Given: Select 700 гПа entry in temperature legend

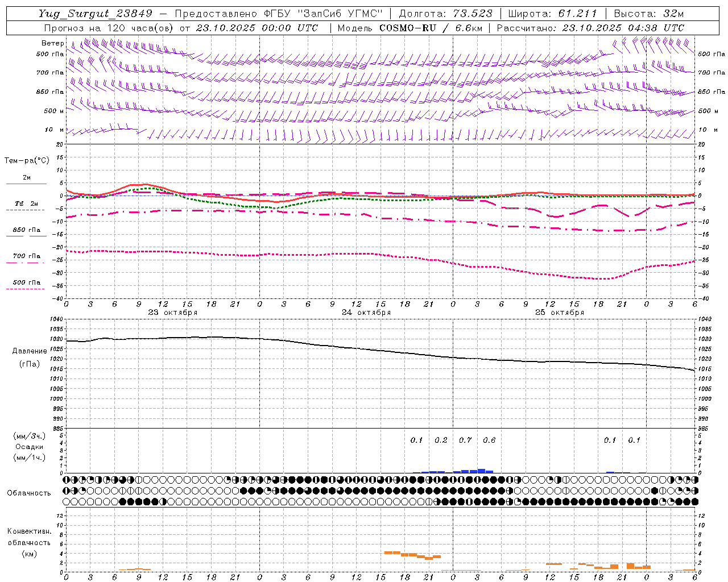Looking at the screenshot, I should pyautogui.click(x=27, y=256).
